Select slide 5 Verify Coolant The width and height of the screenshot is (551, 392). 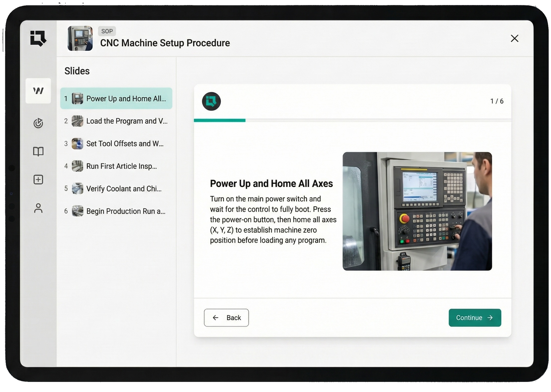pyautogui.click(x=116, y=188)
